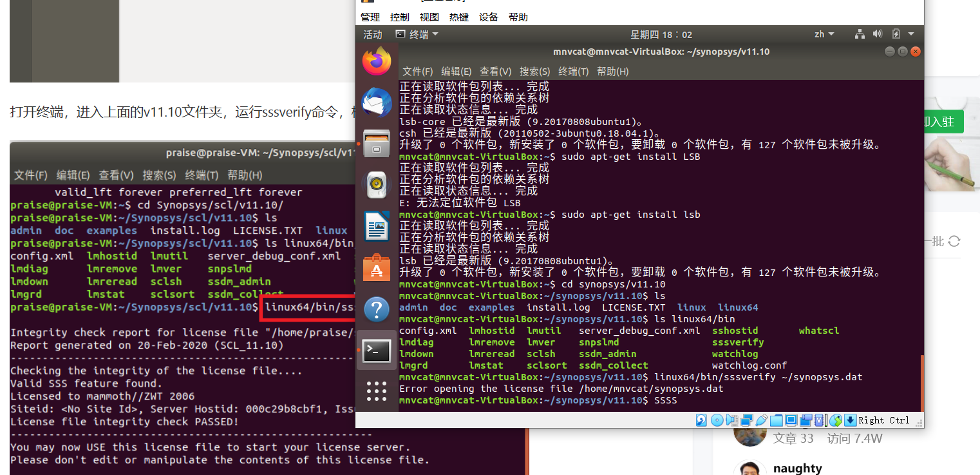Click 搜索(S) in the praise-VM terminal image
Screen dimensions: 980x475
pyautogui.click(x=159, y=175)
